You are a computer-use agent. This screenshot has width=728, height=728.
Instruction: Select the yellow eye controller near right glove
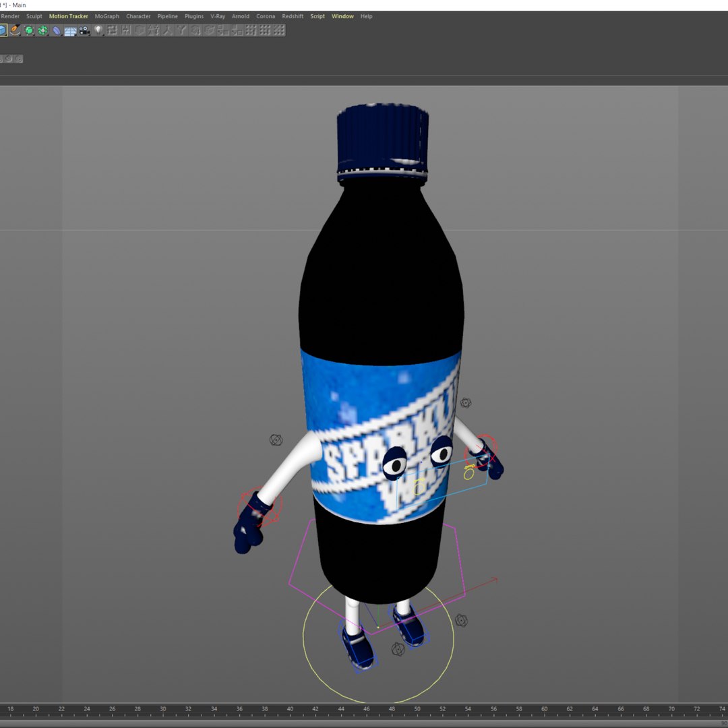click(469, 472)
